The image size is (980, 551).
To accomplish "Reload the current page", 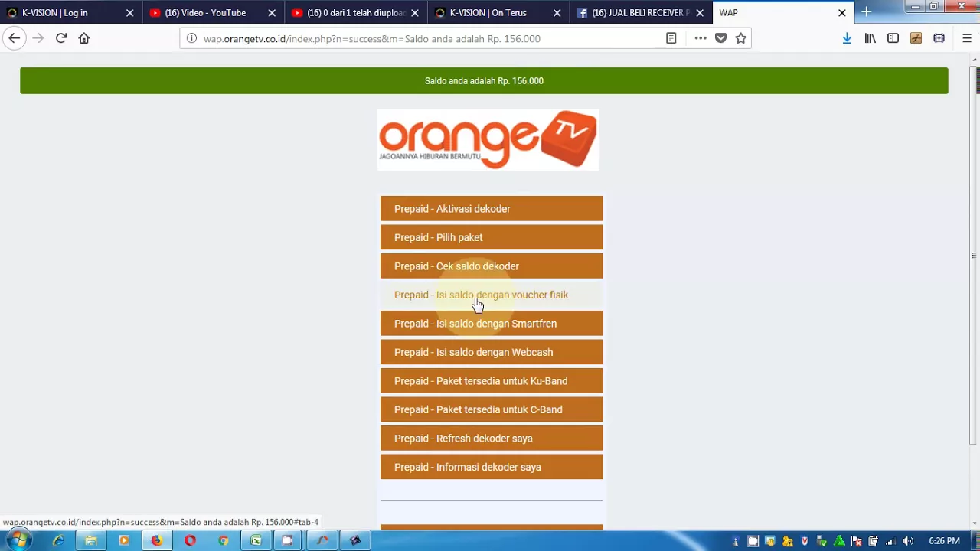I will coord(61,38).
